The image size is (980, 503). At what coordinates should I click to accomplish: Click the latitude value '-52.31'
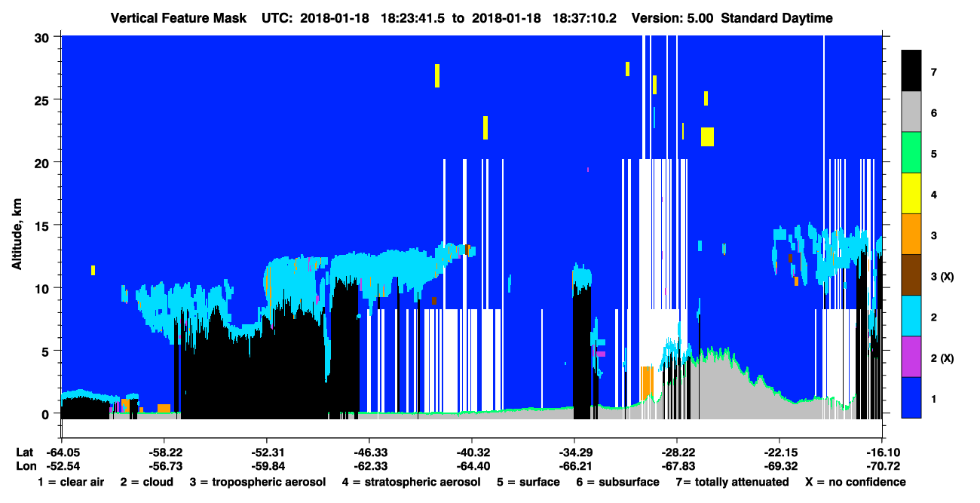click(266, 452)
